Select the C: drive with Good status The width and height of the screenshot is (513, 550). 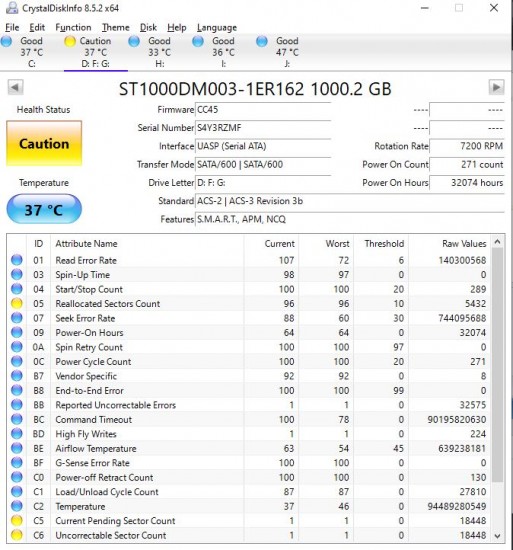coord(32,52)
